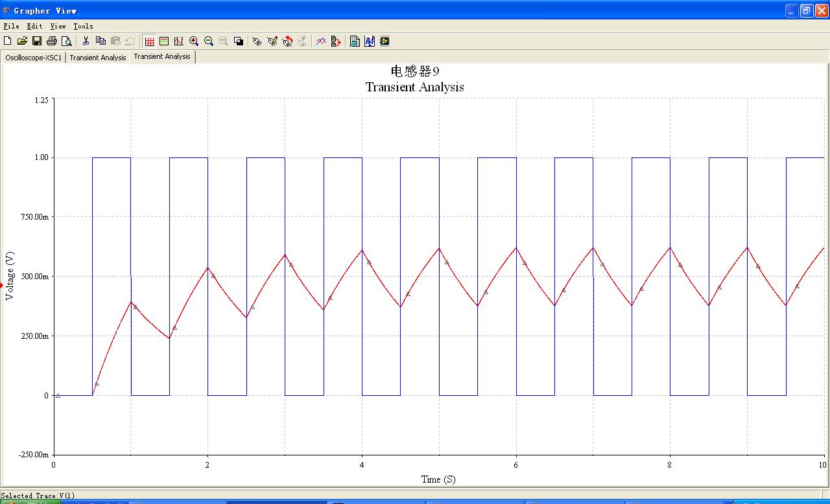Print the graph using the printer icon

52,41
